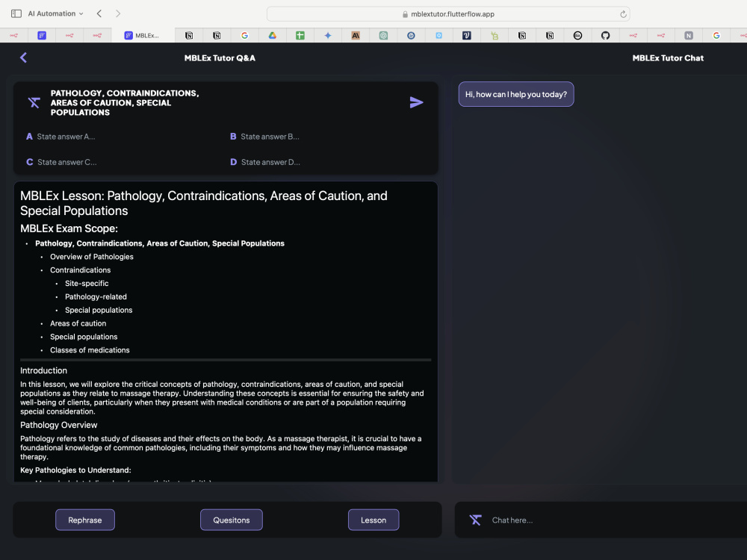Open the AI Automation tab group dropdown
This screenshot has width=747, height=560.
(56, 13)
